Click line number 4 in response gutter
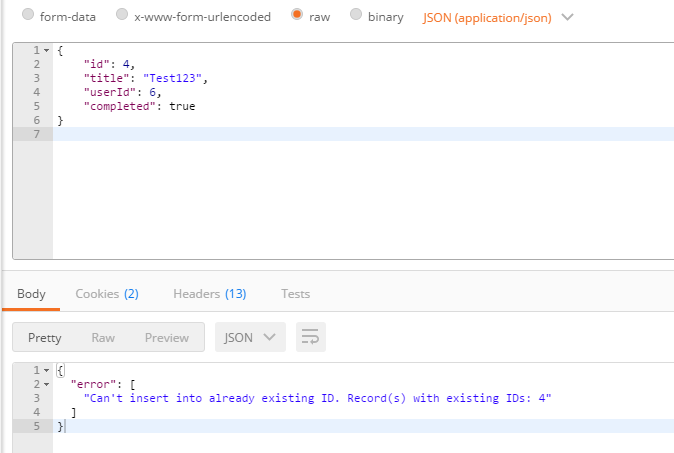 37,412
